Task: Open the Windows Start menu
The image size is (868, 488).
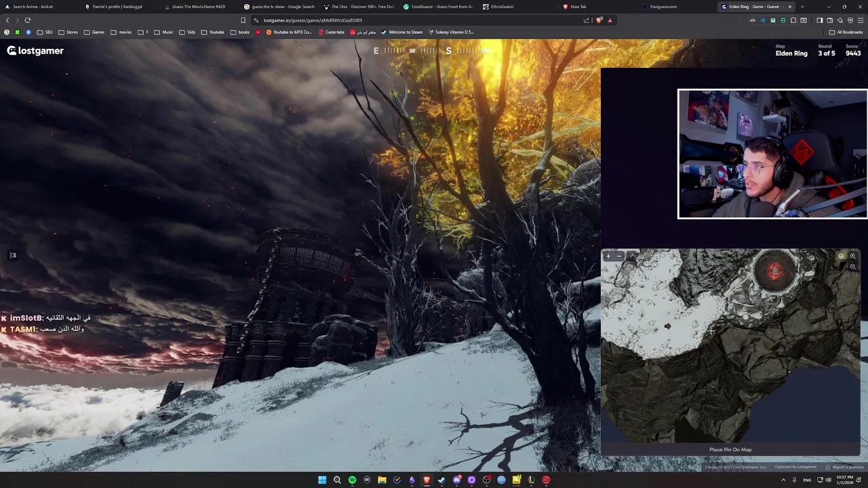Action: pyautogui.click(x=322, y=480)
